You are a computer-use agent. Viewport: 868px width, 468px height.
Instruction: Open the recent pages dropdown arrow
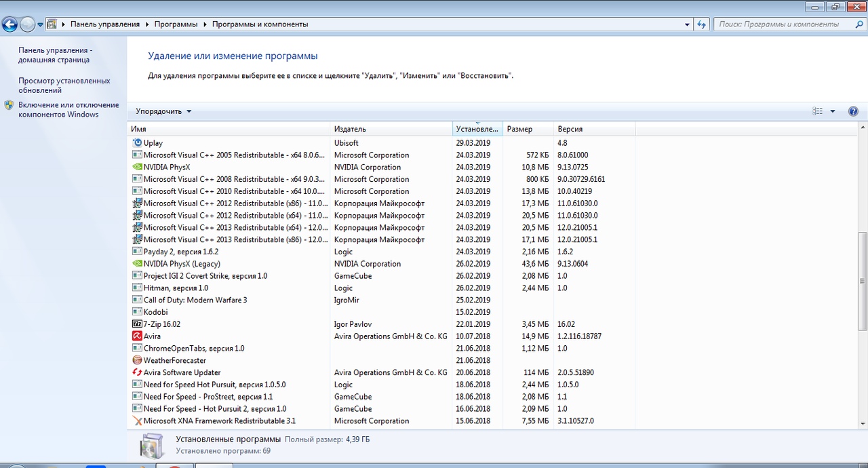pyautogui.click(x=40, y=24)
